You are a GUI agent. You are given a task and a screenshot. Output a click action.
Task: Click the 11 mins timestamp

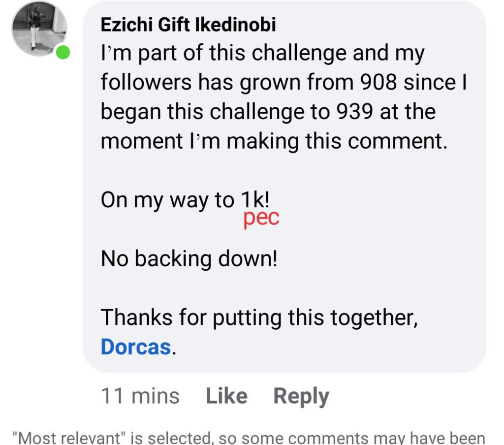tap(140, 396)
